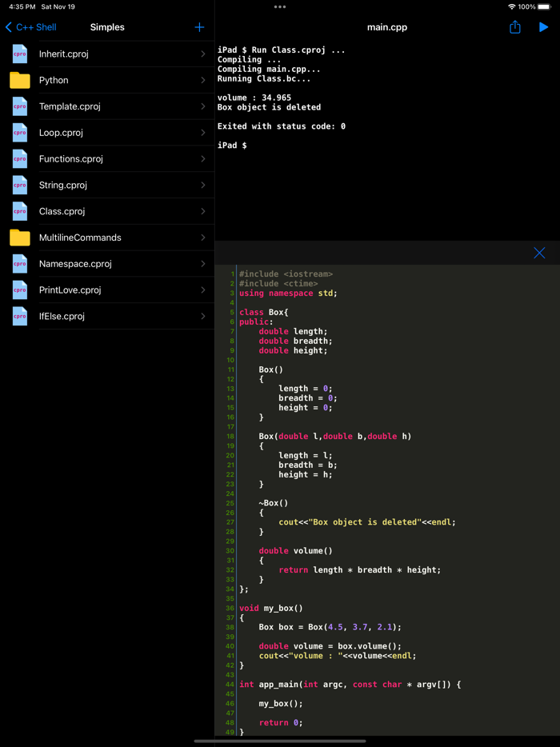The width and height of the screenshot is (560, 747).
Task: Tap the ellipsis above main.cpp
Action: pyautogui.click(x=279, y=6)
